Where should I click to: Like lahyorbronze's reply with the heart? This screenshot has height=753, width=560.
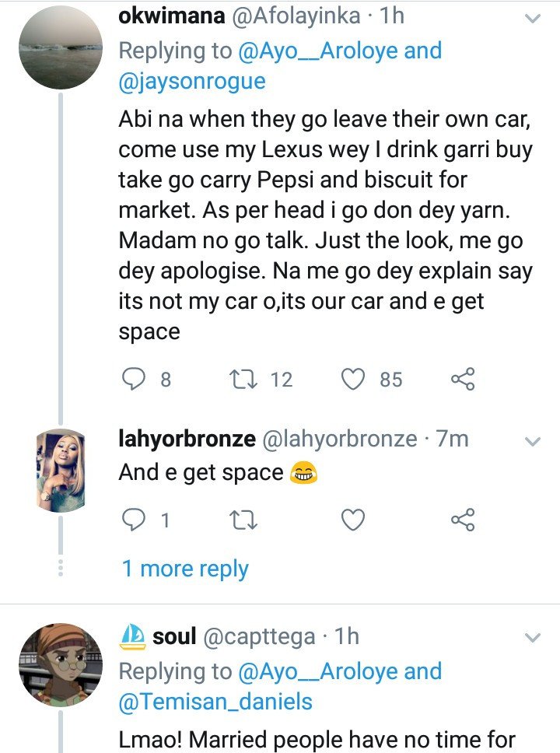[353, 520]
